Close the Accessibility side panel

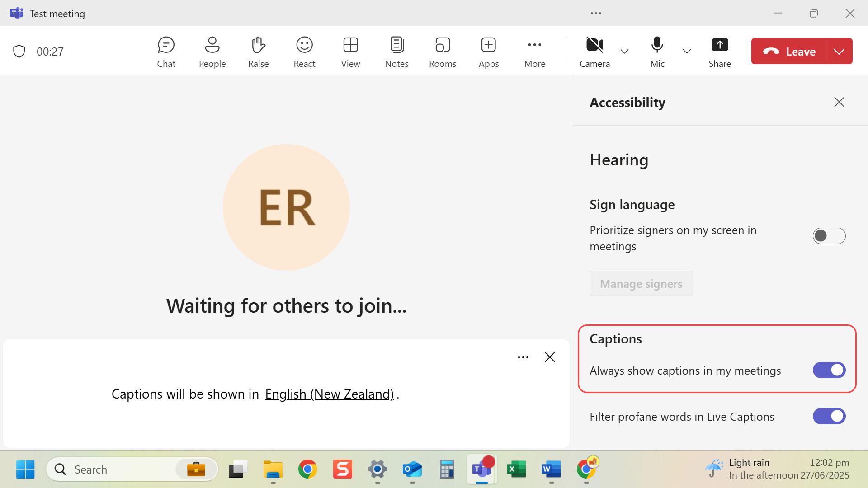(x=839, y=102)
